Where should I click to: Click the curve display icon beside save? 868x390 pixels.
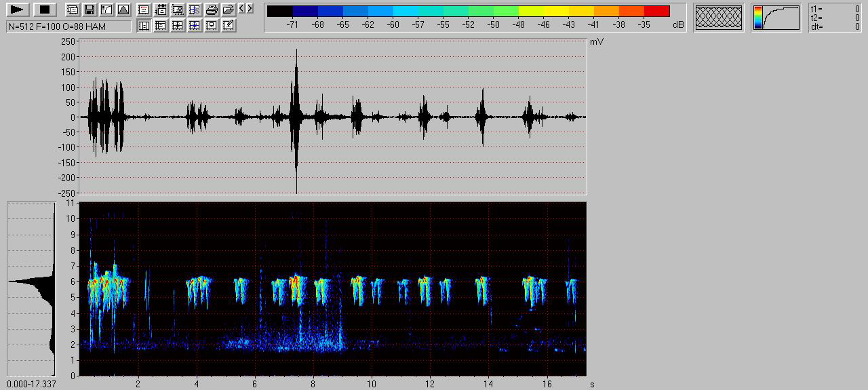point(106,9)
